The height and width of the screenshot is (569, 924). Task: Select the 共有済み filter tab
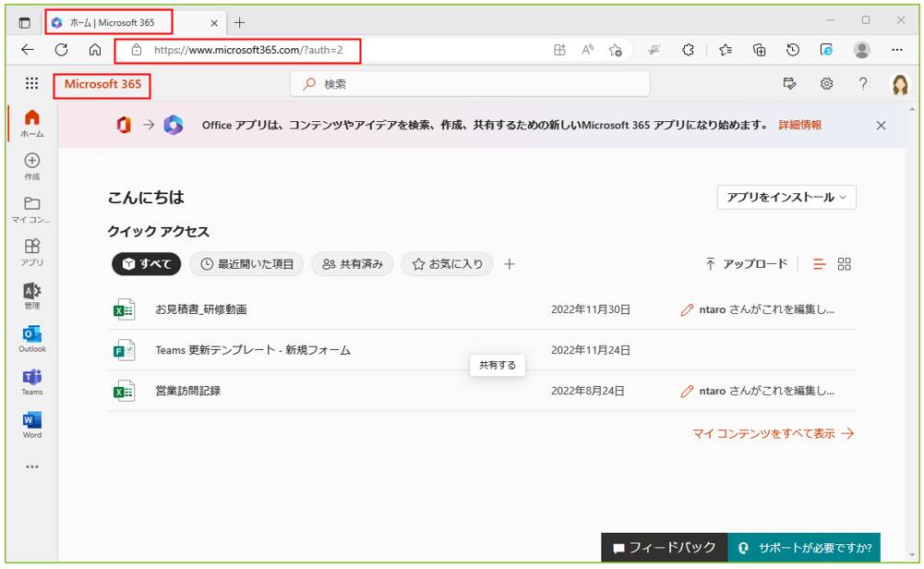353,264
